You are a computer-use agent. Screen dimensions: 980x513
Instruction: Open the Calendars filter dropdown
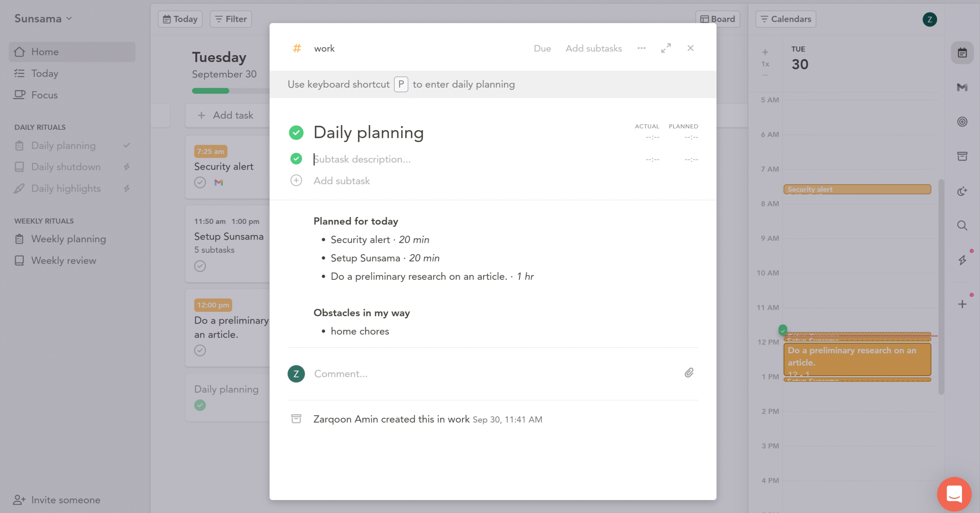click(x=786, y=19)
